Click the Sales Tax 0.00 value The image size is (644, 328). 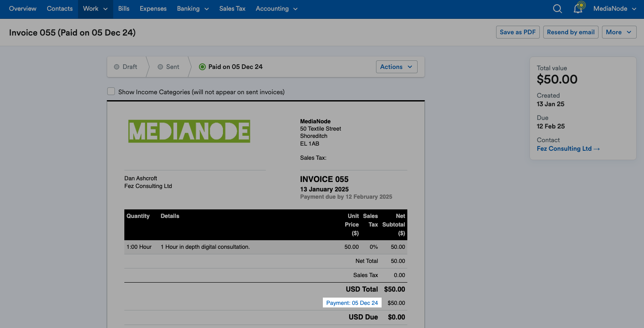[399, 275]
